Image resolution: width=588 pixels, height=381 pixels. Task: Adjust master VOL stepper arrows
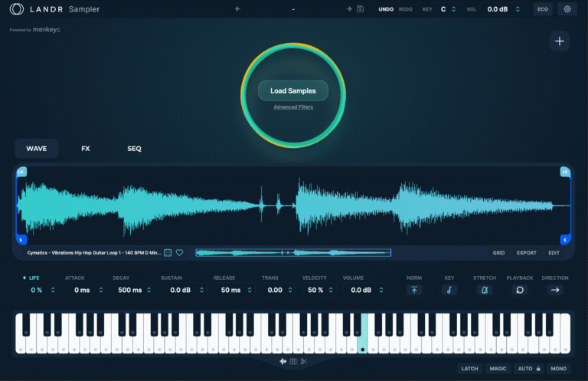(518, 9)
